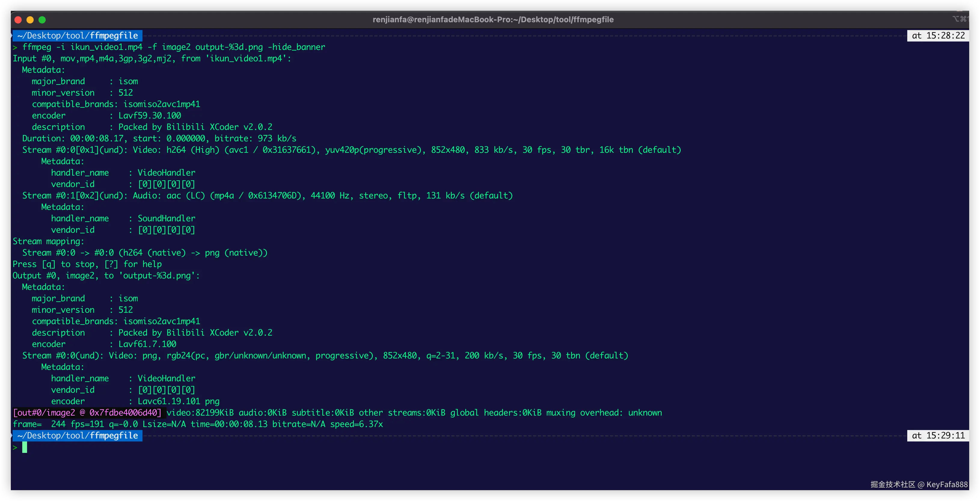Click the terminal window title text
The height and width of the screenshot is (501, 980).
point(493,20)
